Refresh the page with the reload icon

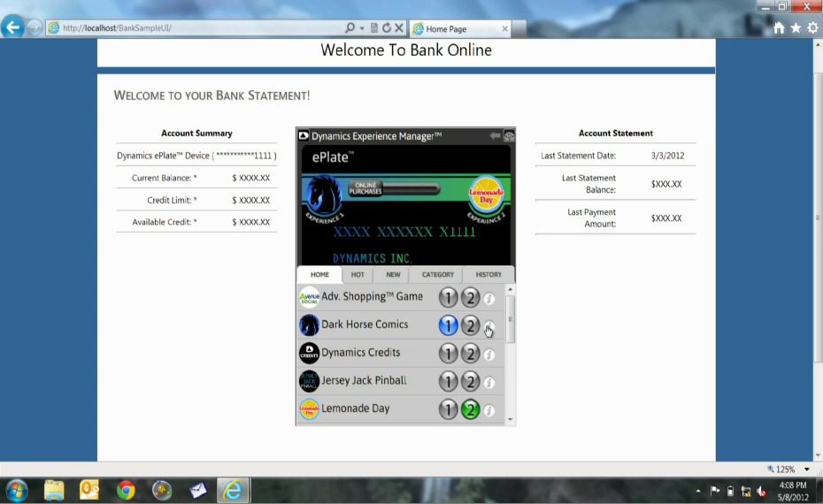(387, 27)
